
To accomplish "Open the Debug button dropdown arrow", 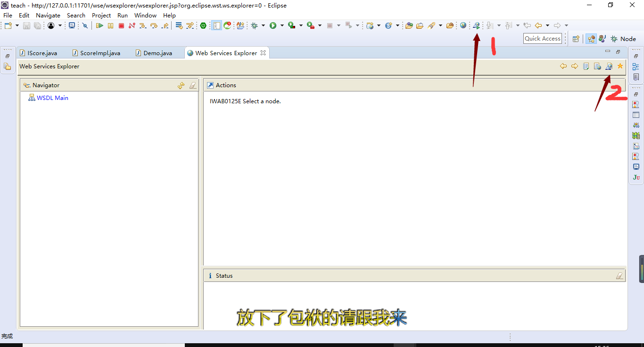I will tap(263, 25).
